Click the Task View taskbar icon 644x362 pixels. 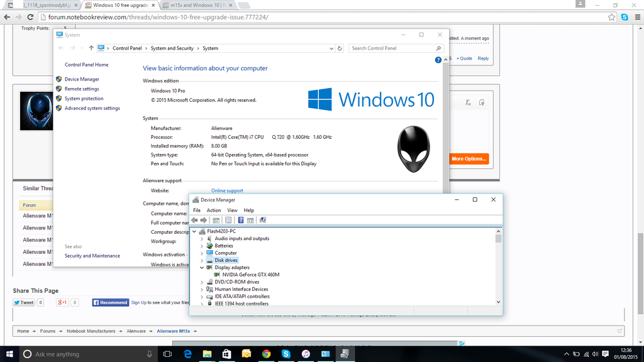(167, 354)
